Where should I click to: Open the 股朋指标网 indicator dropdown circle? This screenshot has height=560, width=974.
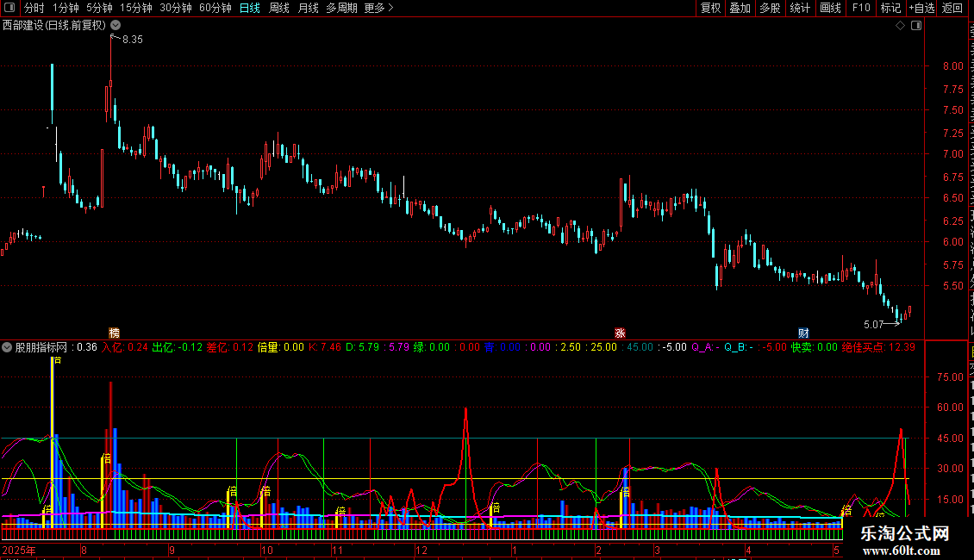(7, 347)
